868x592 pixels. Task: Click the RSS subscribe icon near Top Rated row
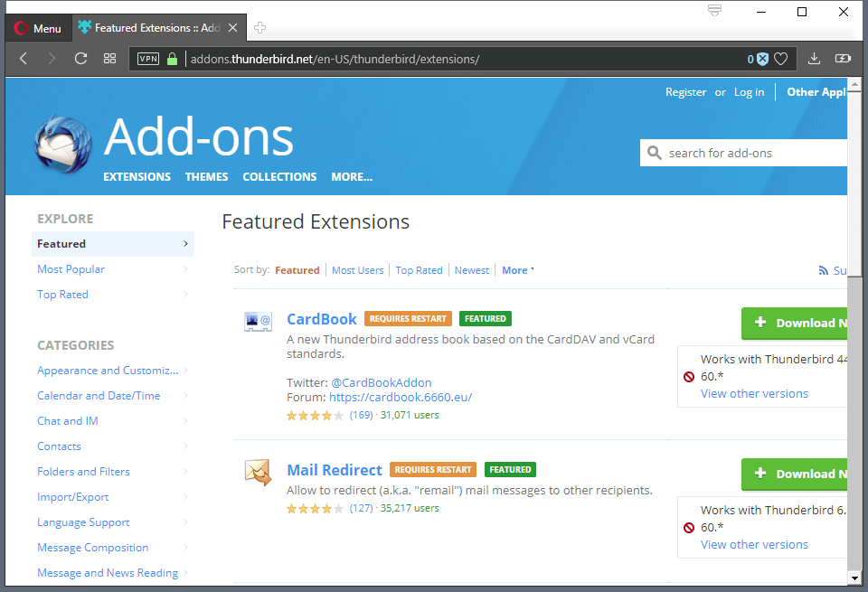823,269
